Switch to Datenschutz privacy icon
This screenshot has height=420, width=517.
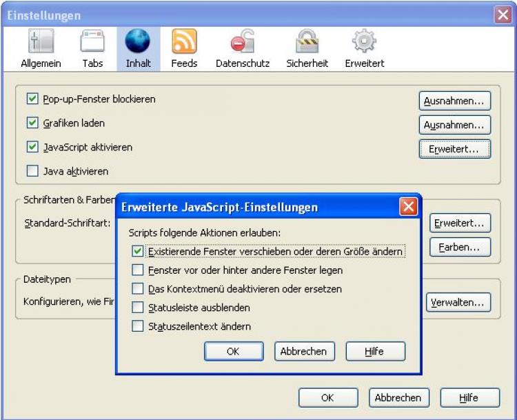242,43
